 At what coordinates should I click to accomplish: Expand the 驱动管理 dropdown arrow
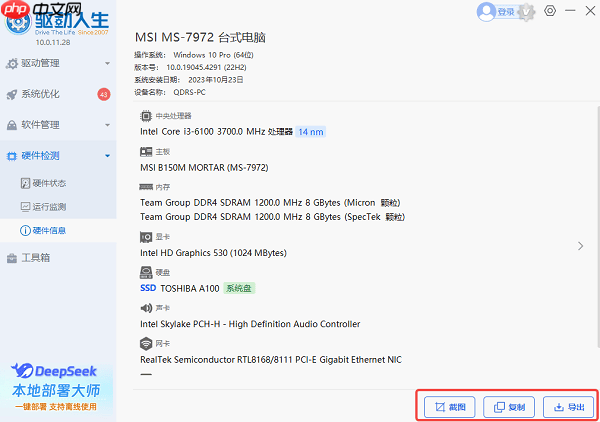pos(108,64)
